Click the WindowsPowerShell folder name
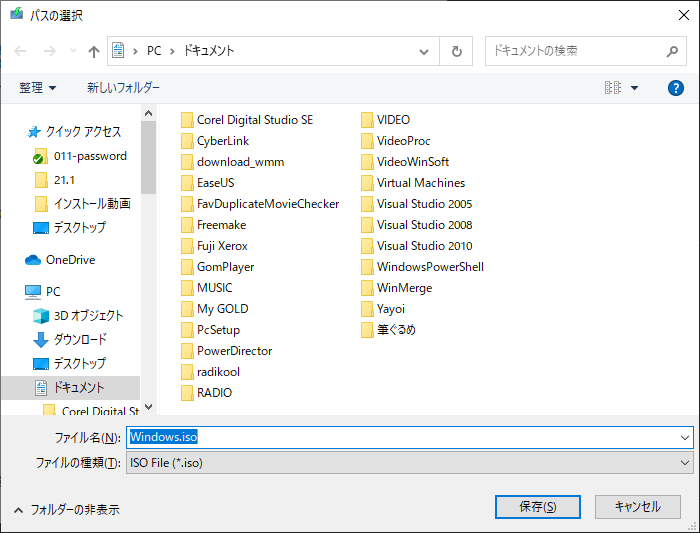This screenshot has width=700, height=533. click(430, 267)
